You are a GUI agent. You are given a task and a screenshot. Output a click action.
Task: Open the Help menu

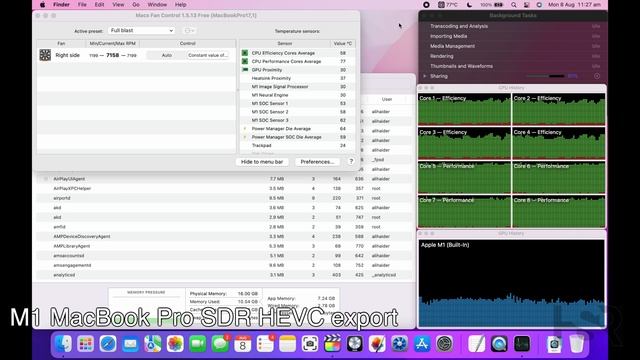click(180, 5)
